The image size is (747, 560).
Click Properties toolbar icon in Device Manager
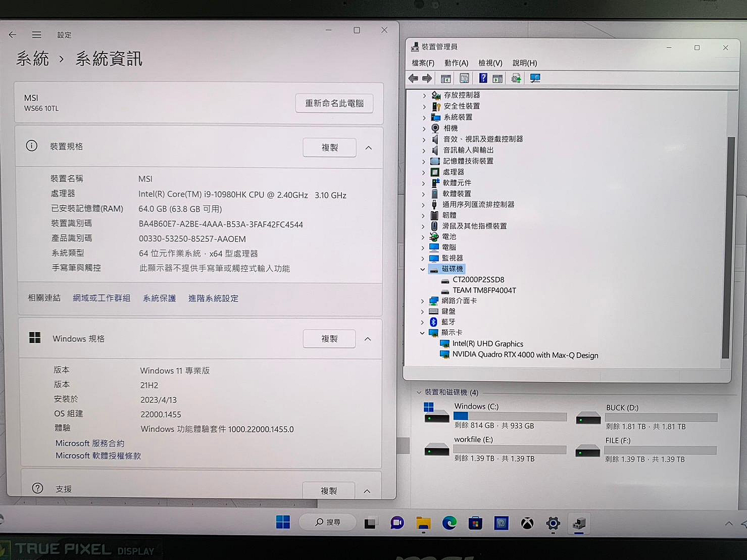click(x=464, y=78)
